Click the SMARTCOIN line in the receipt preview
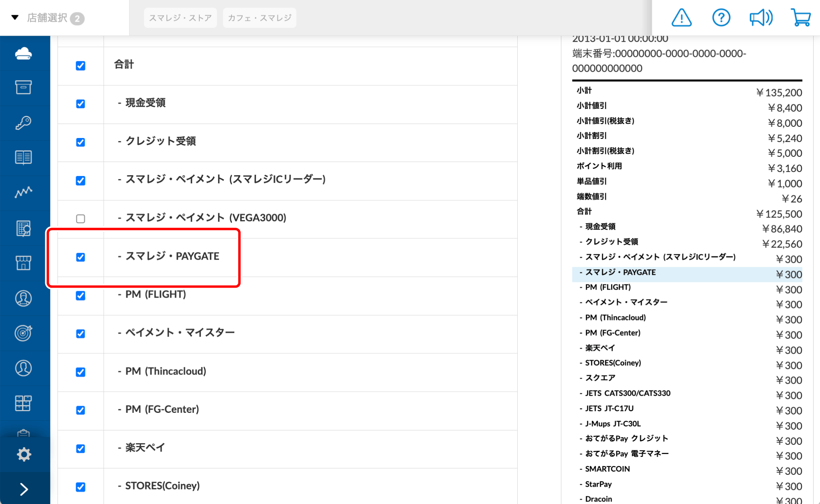 pyautogui.click(x=687, y=470)
